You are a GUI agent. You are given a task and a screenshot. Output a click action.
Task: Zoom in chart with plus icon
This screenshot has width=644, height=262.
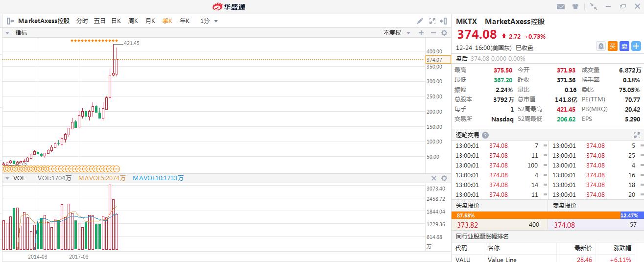421,32
